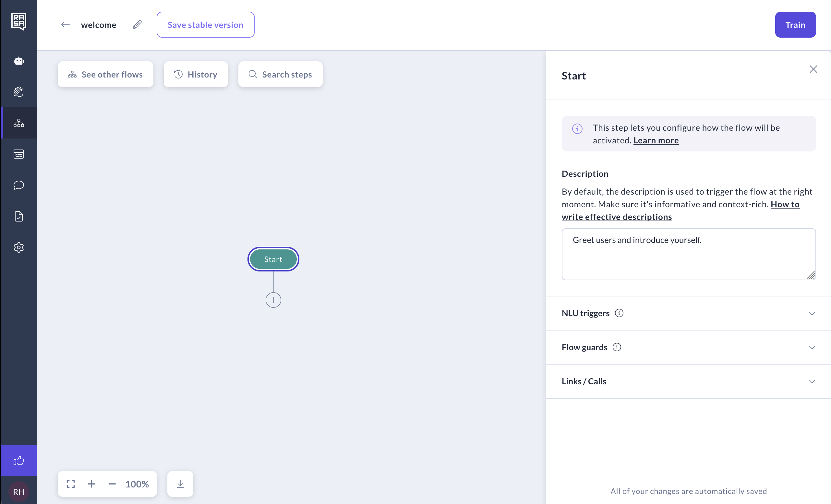831x504 pixels.
Task: Click the fit-to-screen icon
Action: pos(70,484)
